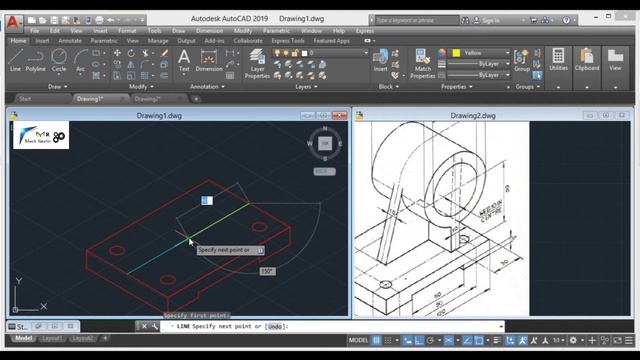Toggle lineweight display in status bar
Screen dimensions: 640x360
click(x=497, y=340)
